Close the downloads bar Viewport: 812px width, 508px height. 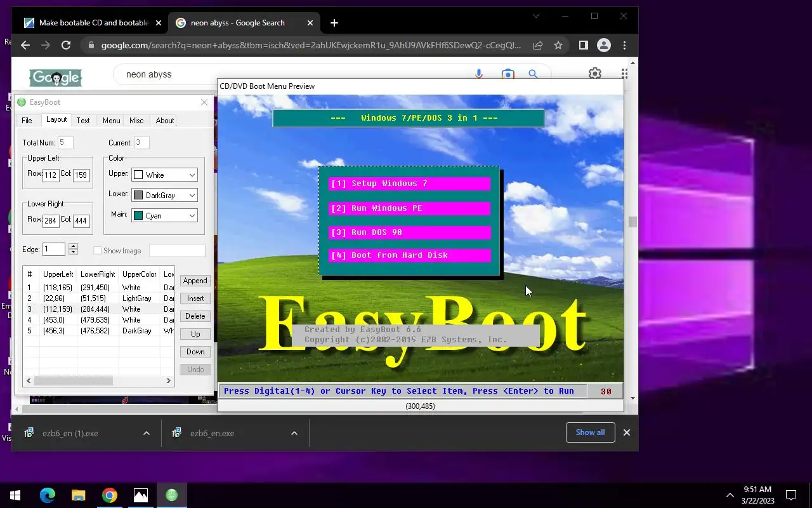(626, 432)
